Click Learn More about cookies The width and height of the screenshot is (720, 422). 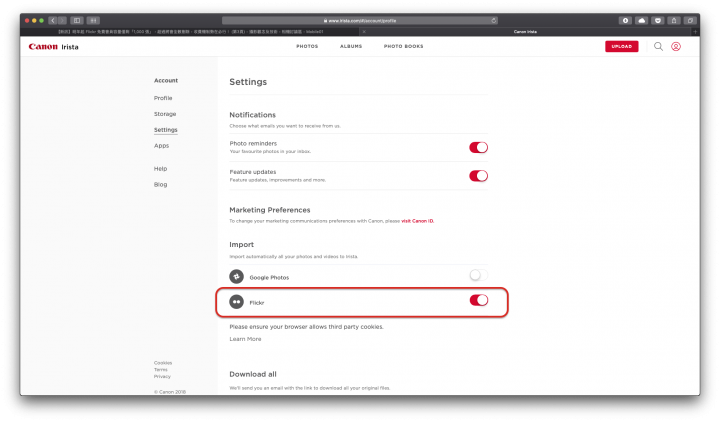coord(245,339)
